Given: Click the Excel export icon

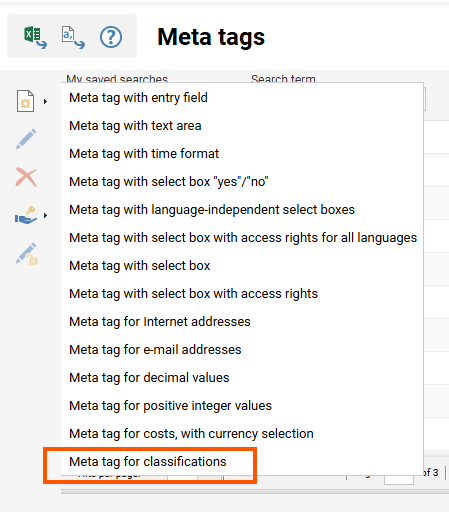Looking at the screenshot, I should [35, 37].
